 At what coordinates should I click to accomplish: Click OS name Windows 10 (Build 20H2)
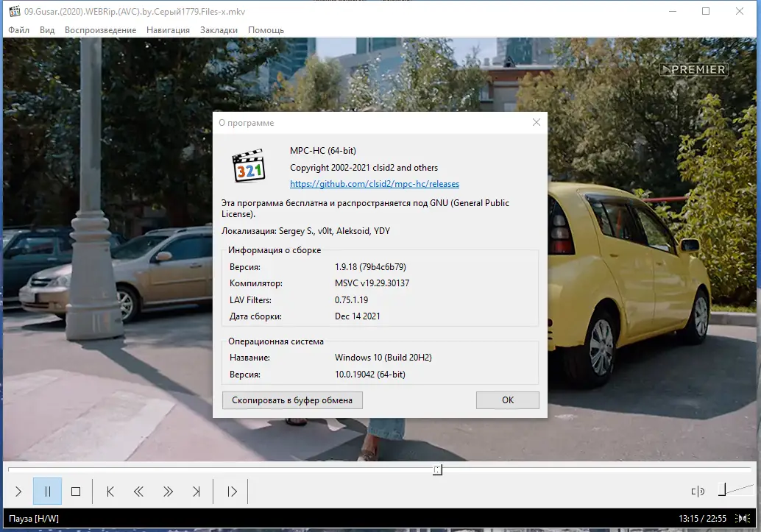tap(383, 358)
